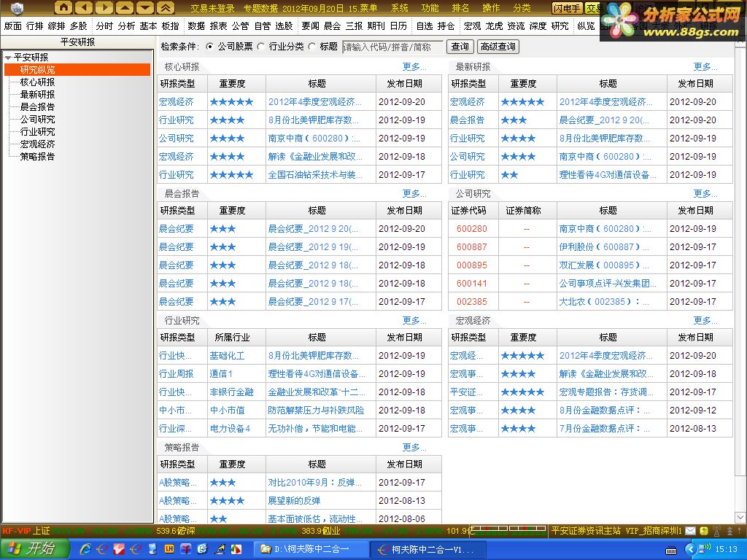Click the home navigation icon
Image resolution: width=747 pixels, height=560 pixels.
point(63,7)
